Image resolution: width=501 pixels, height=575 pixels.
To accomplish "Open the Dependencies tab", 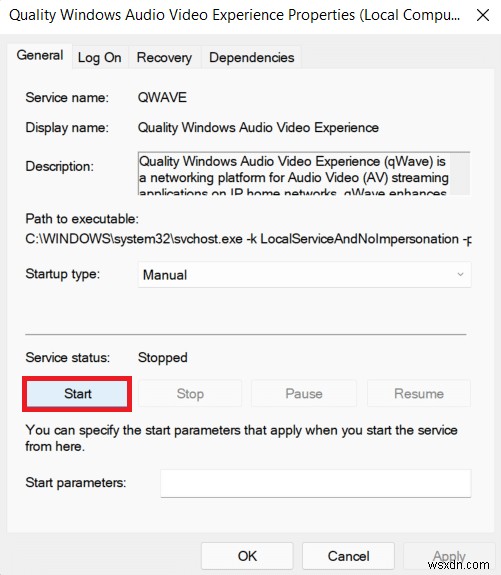I will tap(252, 58).
